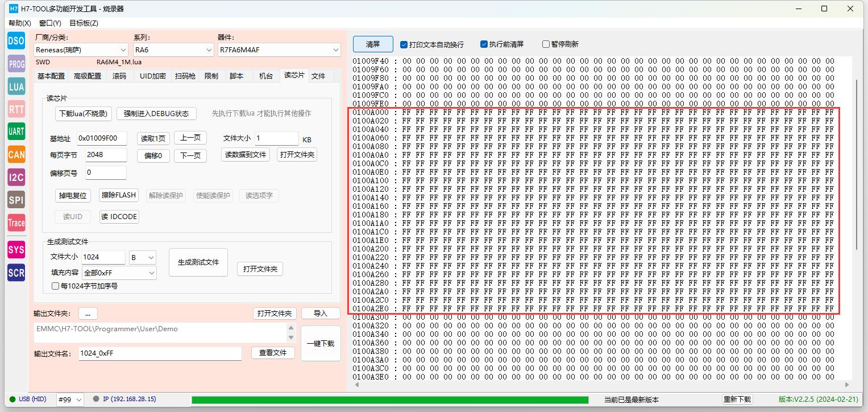Enable 每1024字节加序号 checkbox
The width and height of the screenshot is (868, 412).
click(84, 286)
